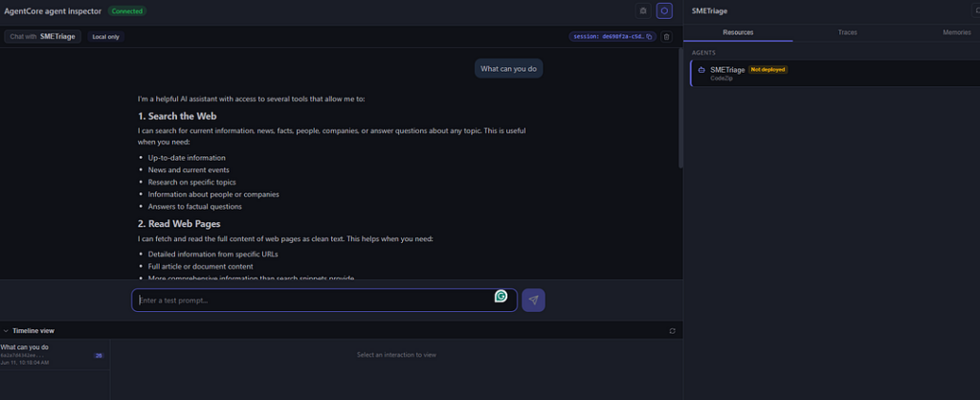Screen dimensions: 980x400
Task: Collapse the Timeline view chevron
Action: click(6, 331)
